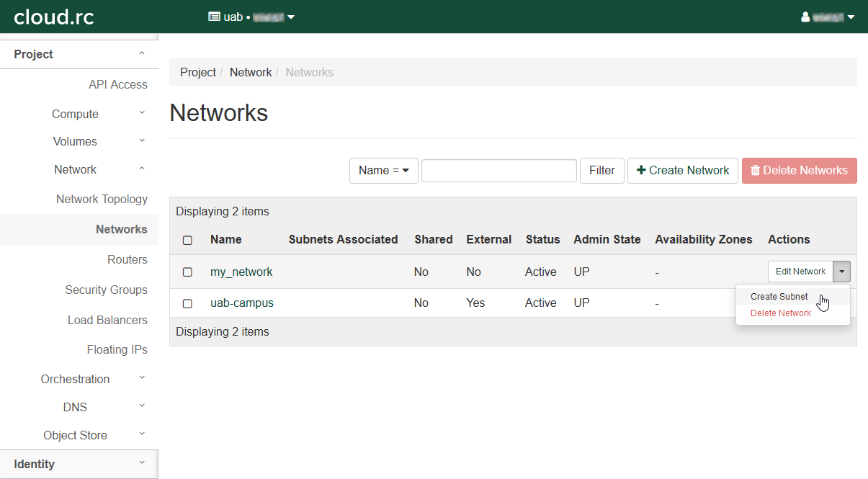Image resolution: width=868 pixels, height=479 pixels.
Task: Toggle the caret beside Edit Network
Action: click(x=841, y=272)
